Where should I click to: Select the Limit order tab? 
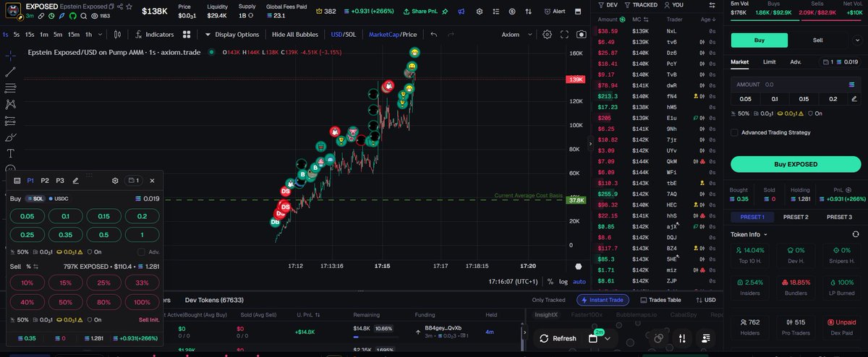coord(769,62)
